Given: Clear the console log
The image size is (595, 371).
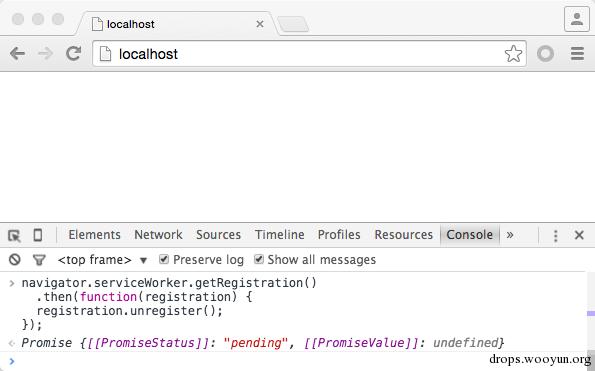Looking at the screenshot, I should tap(15, 259).
